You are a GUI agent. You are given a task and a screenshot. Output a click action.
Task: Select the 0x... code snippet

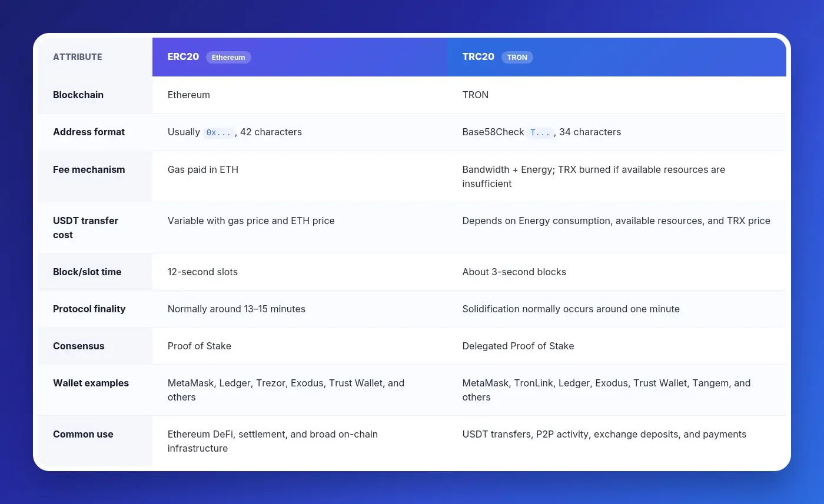tap(219, 132)
